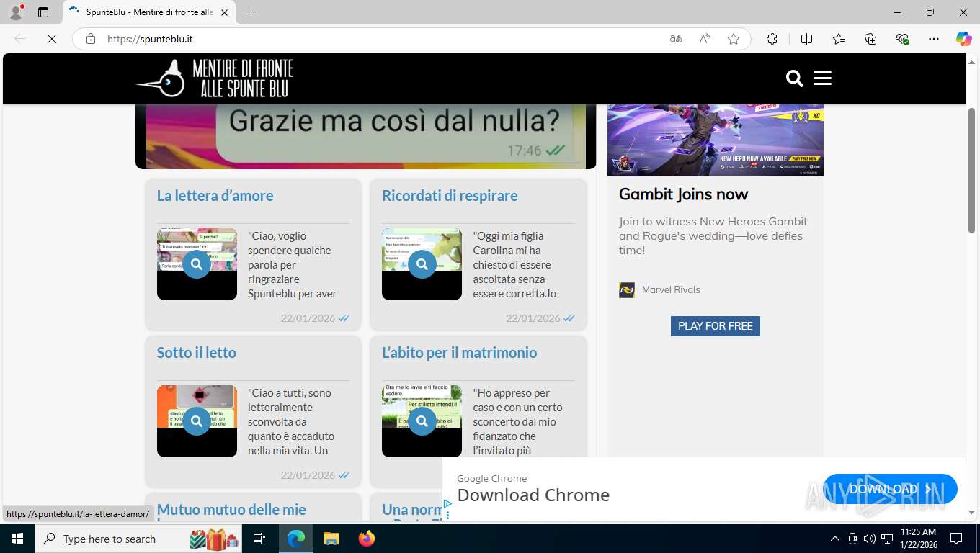Show translation options icon in address bar

click(676, 39)
